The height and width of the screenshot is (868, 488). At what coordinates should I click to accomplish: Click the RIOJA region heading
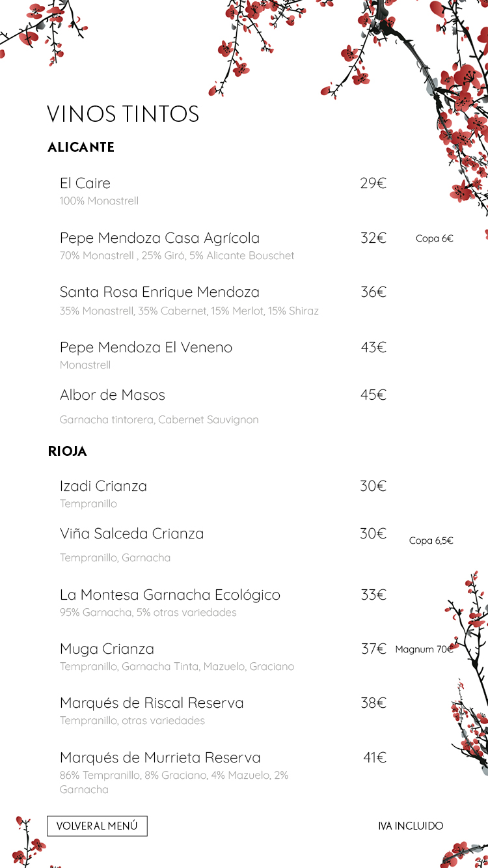click(x=67, y=452)
